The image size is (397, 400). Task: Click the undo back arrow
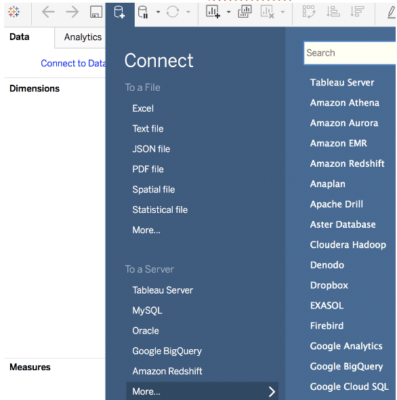point(48,12)
